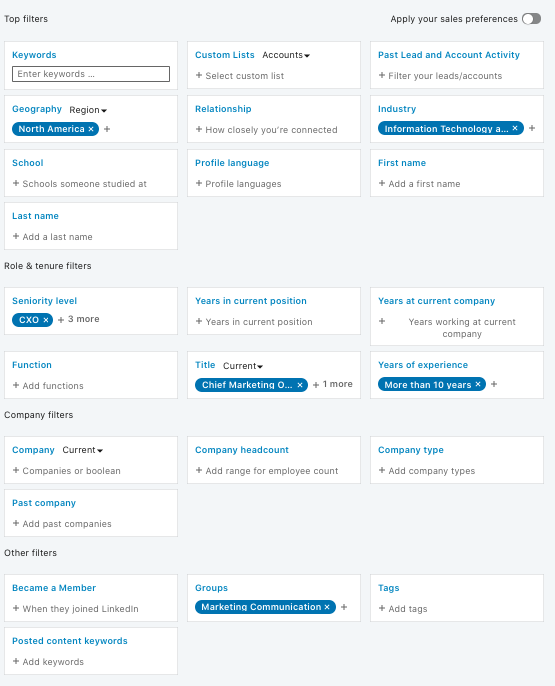Remove the Chief Marketing Officer title tag
Screen dimensions: 555x686
coord(300,385)
